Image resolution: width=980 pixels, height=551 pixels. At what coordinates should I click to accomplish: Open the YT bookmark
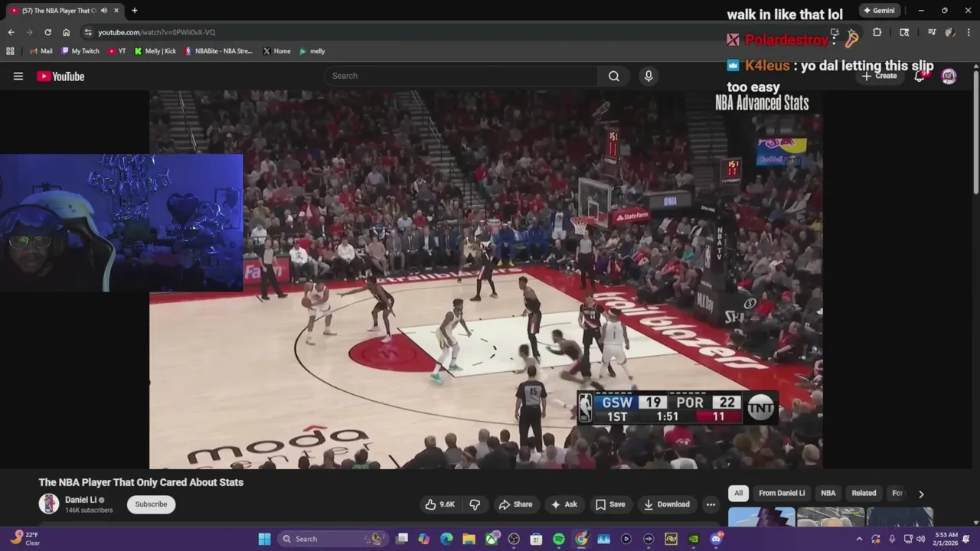(x=117, y=51)
